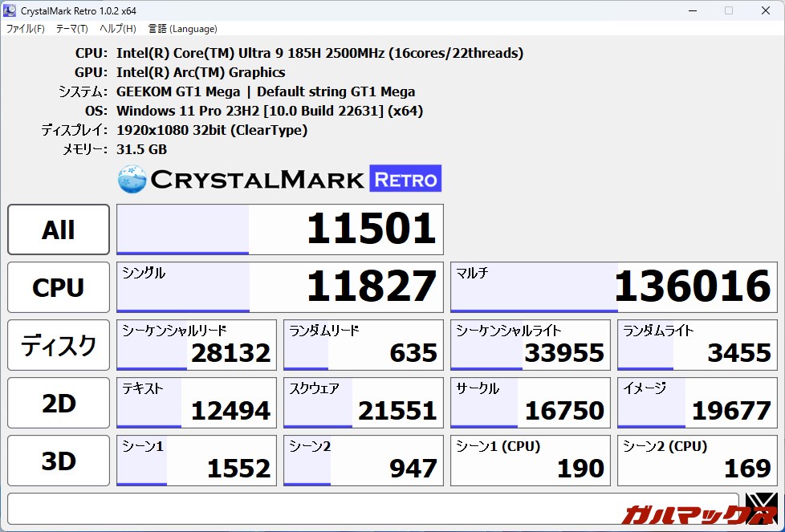Screen dimensions: 785x532
Task: Click the CPU シングル score box
Action: point(279,287)
